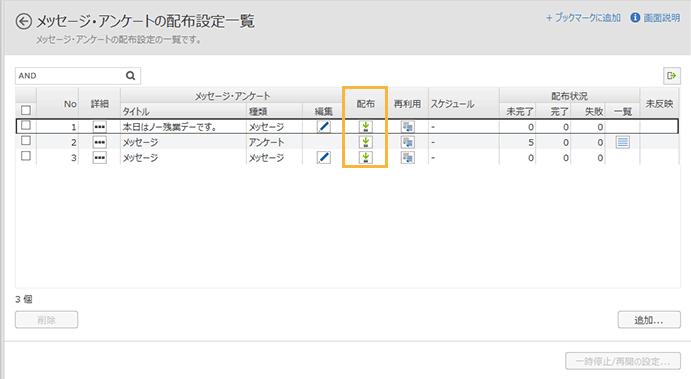Check the checkbox for row 2
691x379 pixels.
[x=26, y=141]
